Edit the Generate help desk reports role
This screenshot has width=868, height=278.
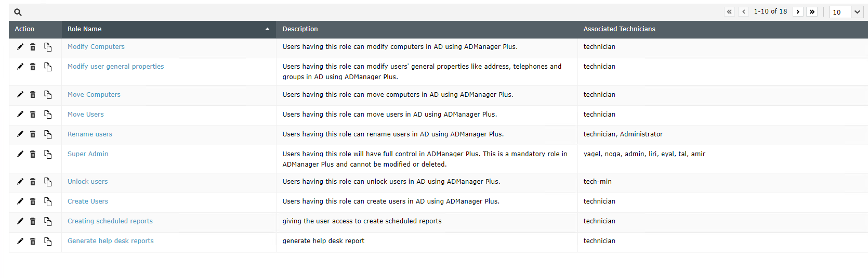20,241
